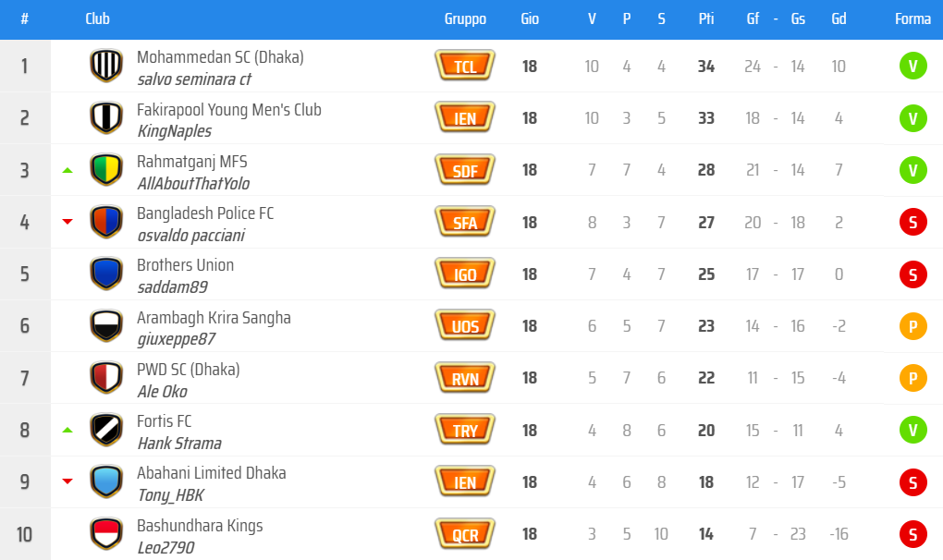Viewport: 943px width, 560px height.
Task: Select the Fakirapool Young Men's Club badge
Action: point(107,118)
